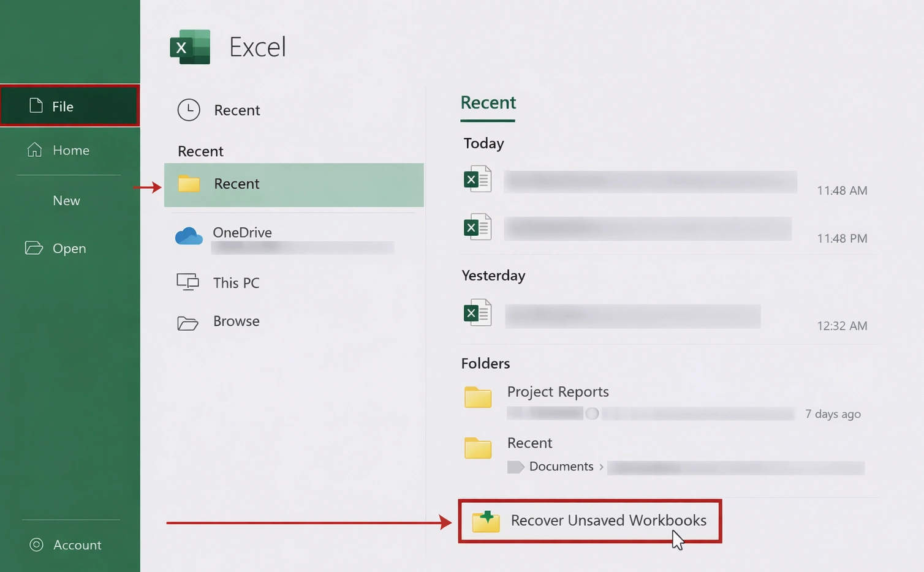Screen dimensions: 924x572
Task: Click Recover Unsaved Workbooks button
Action: (590, 521)
